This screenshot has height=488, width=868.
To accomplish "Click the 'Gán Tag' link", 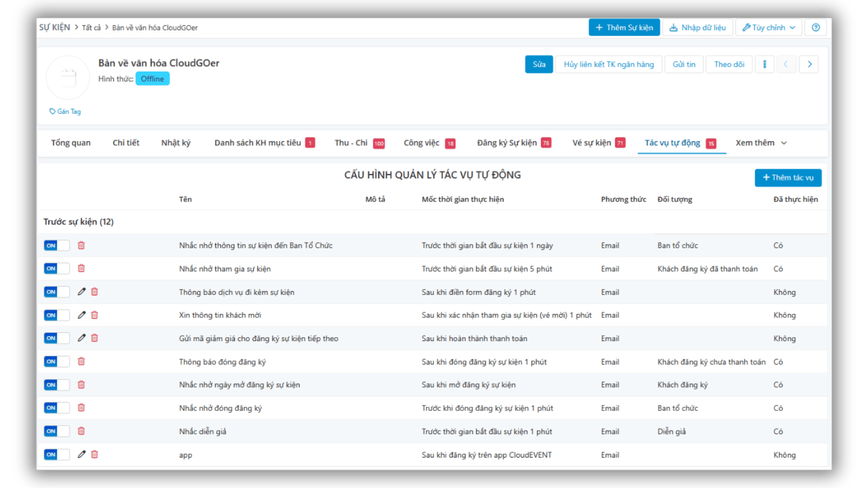I will [x=65, y=112].
